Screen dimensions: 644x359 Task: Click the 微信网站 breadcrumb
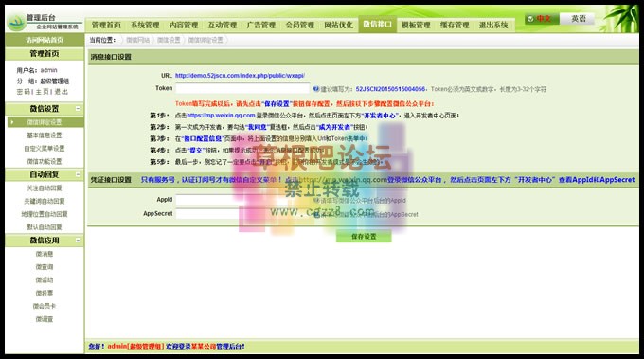click(x=137, y=40)
